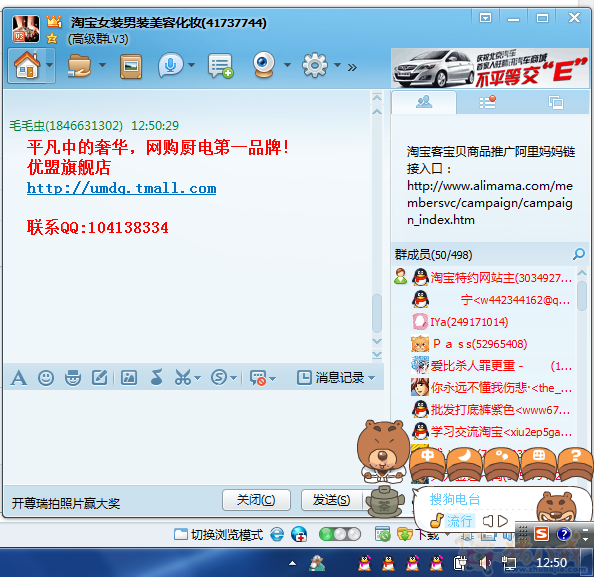Screen dimensions: 594x577
Task: Select member 批发打底裤紫色
Action: [492, 410]
